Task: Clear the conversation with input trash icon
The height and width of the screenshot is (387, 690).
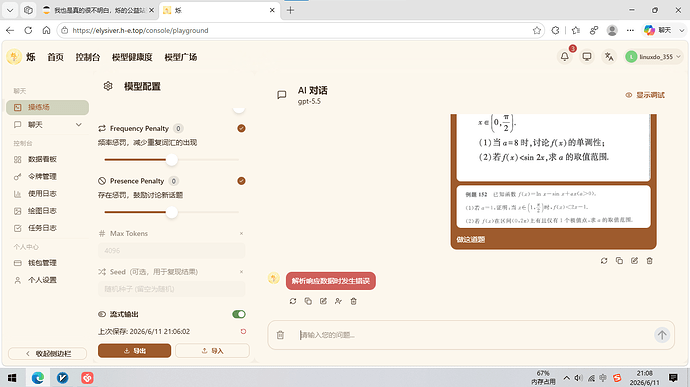Action: coord(280,335)
